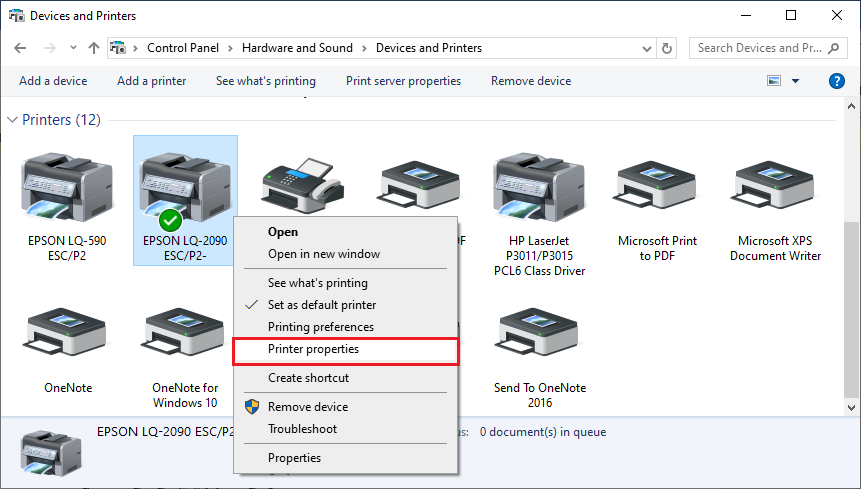The height and width of the screenshot is (489, 861).
Task: Click the Search Devices and Printers field
Action: (x=762, y=48)
